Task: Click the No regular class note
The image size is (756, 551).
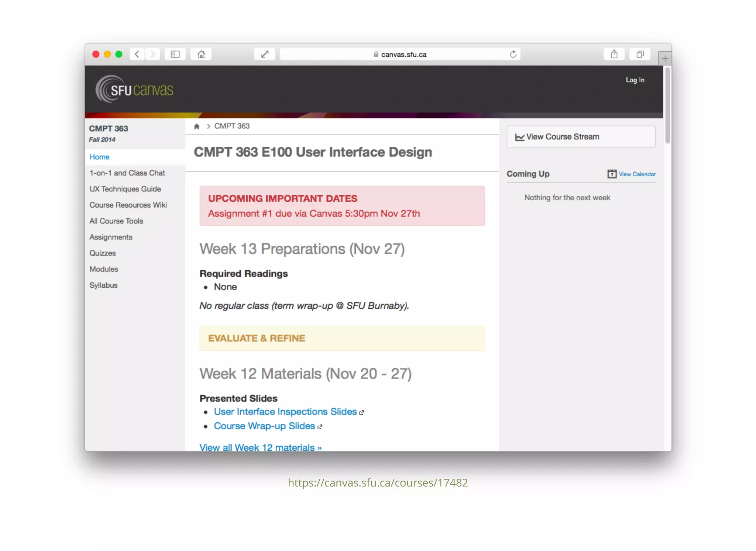Action: 305,306
